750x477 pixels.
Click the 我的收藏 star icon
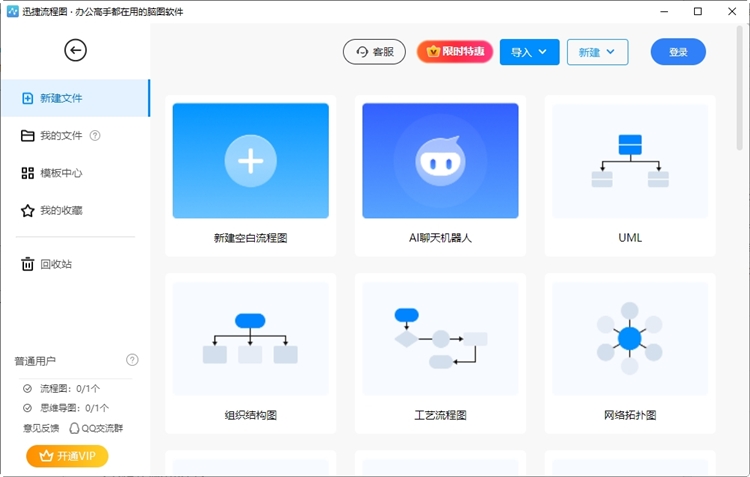pyautogui.click(x=28, y=211)
